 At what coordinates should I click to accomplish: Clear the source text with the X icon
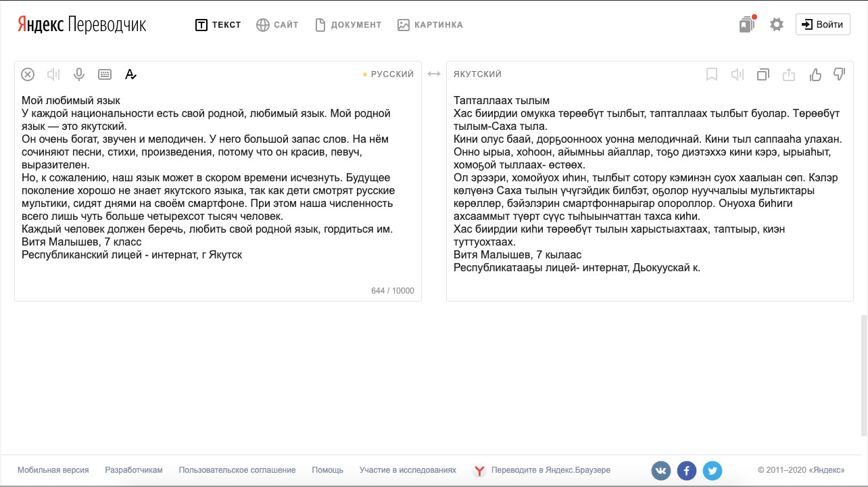pyautogui.click(x=28, y=74)
